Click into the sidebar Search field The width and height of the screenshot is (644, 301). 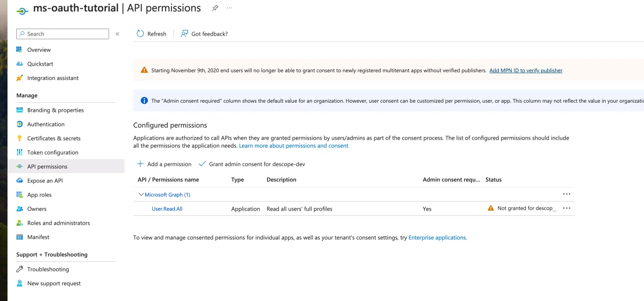point(63,34)
